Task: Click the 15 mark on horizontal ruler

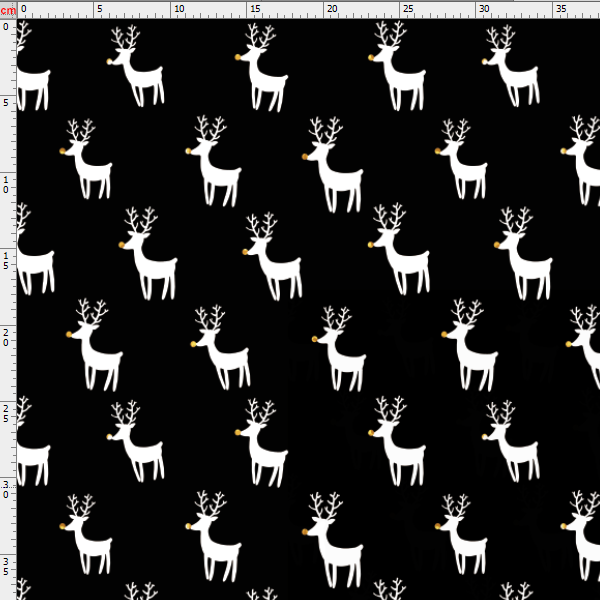Action: 256,8
